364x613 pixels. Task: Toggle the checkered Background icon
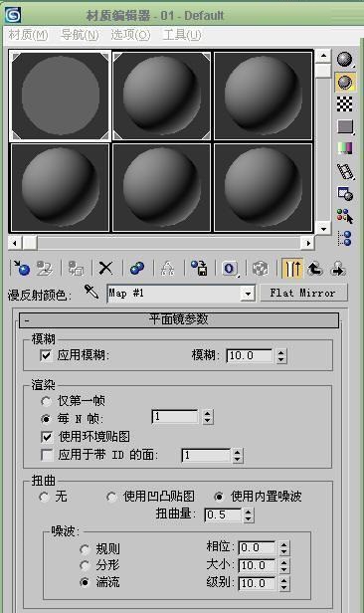(x=345, y=103)
